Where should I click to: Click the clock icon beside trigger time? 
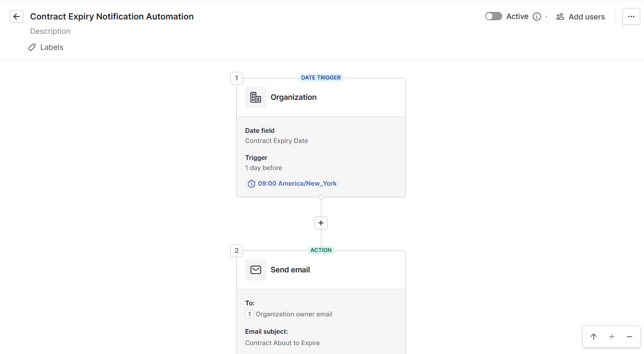click(251, 184)
